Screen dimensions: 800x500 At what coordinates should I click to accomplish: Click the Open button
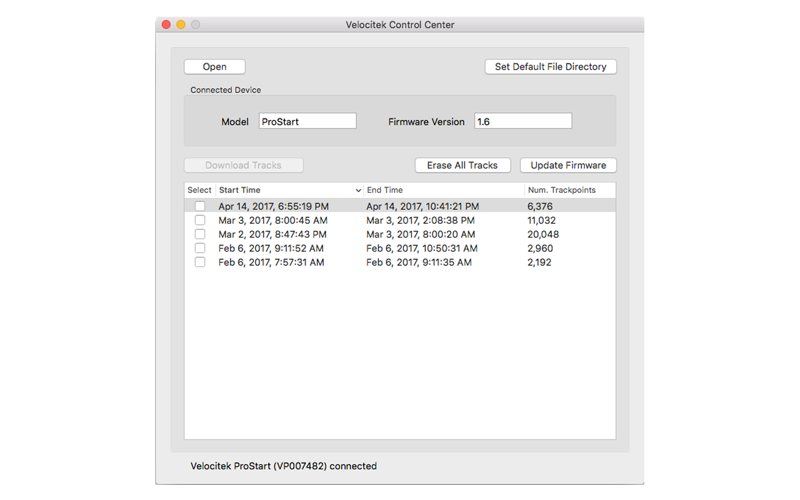pyautogui.click(x=214, y=67)
